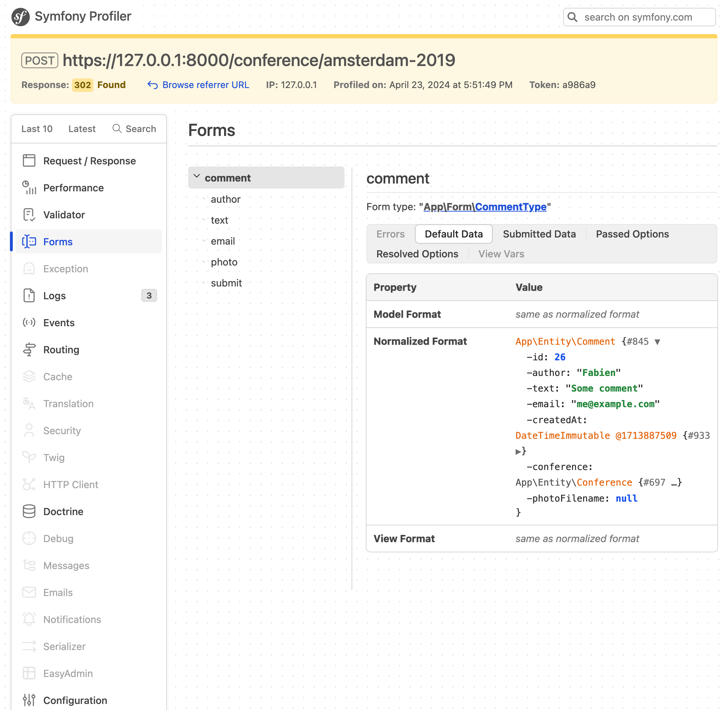Select the author field in form tree

[x=226, y=199]
